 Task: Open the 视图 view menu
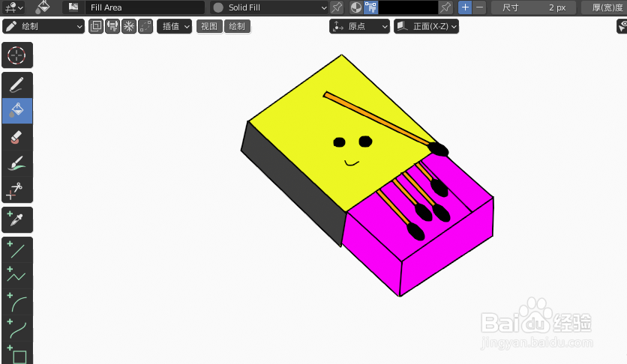click(209, 26)
